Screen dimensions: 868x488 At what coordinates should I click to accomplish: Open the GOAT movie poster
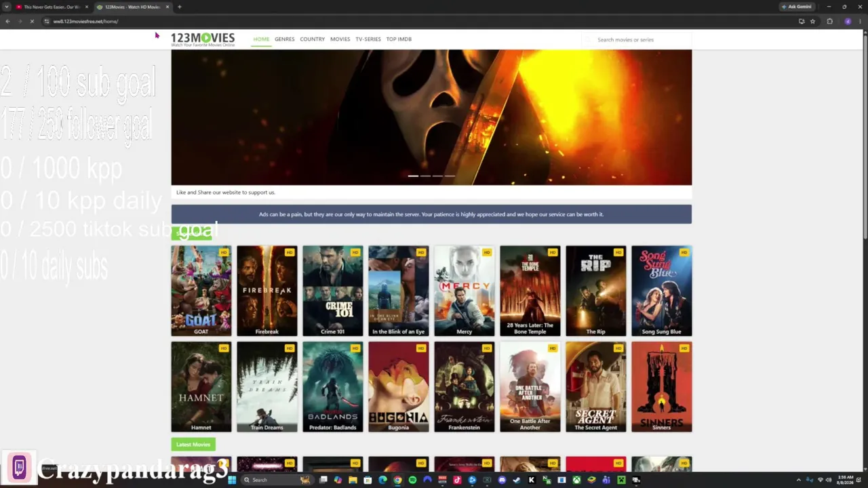pyautogui.click(x=201, y=290)
